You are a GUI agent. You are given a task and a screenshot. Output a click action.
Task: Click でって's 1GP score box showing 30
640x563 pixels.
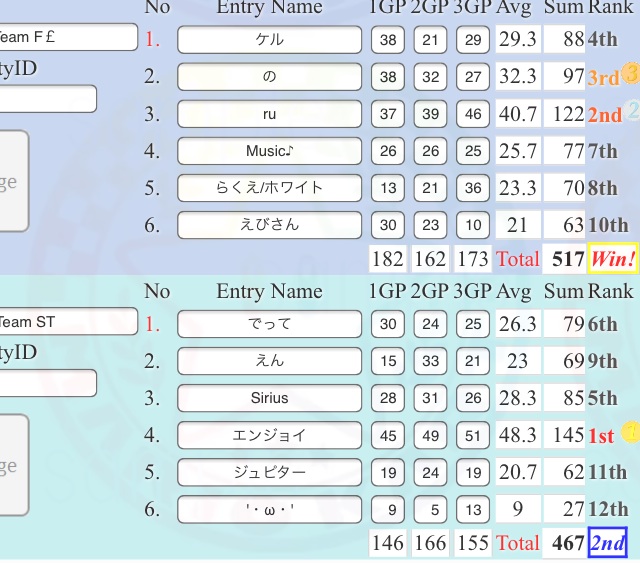(388, 324)
